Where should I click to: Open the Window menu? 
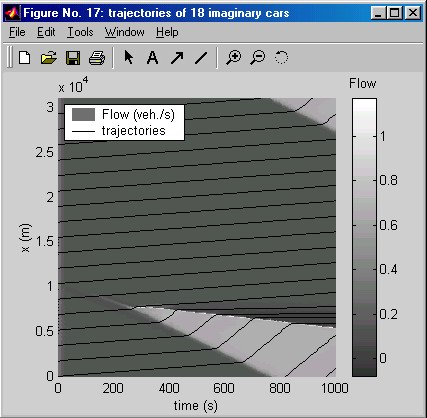pyautogui.click(x=125, y=32)
